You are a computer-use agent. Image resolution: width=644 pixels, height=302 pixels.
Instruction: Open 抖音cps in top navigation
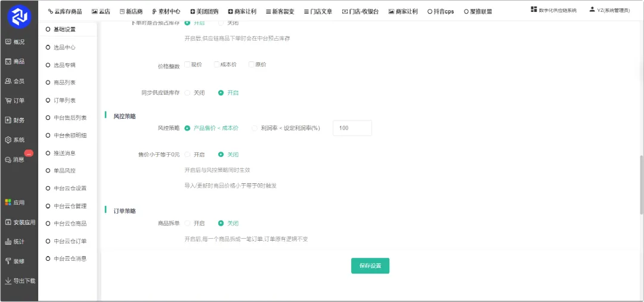point(441,11)
